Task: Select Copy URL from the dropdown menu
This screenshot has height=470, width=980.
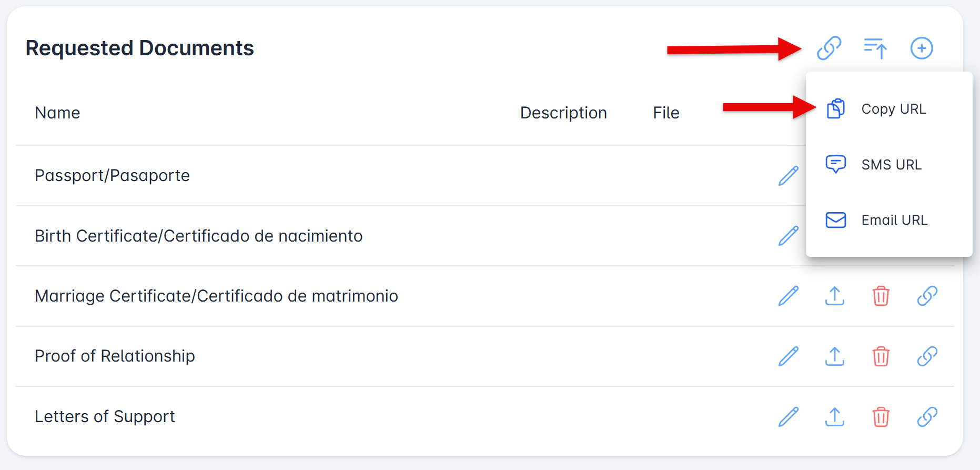Action: point(893,109)
